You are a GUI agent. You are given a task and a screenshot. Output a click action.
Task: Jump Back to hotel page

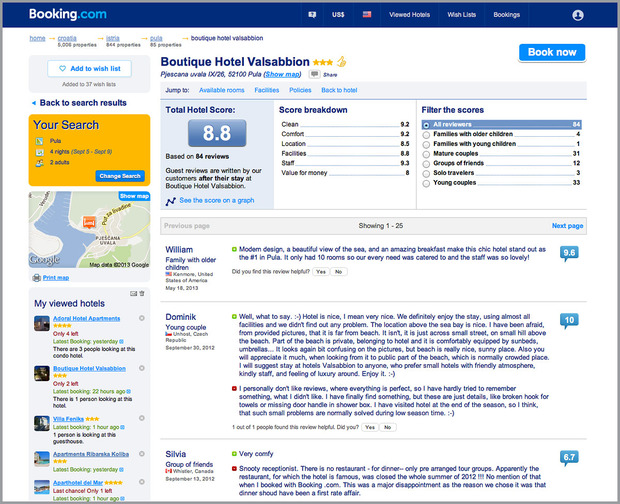point(339,90)
